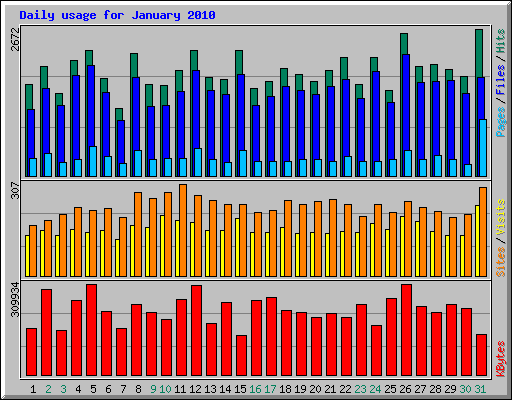Viewport: 512px width, 400px height.
Task: Click the blue files bar for day 5
Action: click(91, 107)
